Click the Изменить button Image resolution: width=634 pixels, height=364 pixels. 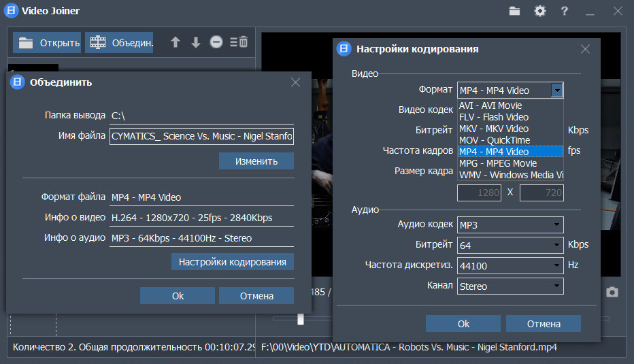click(x=256, y=161)
